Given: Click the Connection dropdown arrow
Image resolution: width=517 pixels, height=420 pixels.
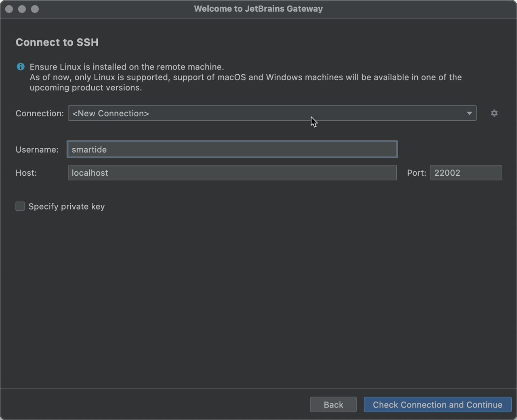Looking at the screenshot, I should [x=469, y=113].
